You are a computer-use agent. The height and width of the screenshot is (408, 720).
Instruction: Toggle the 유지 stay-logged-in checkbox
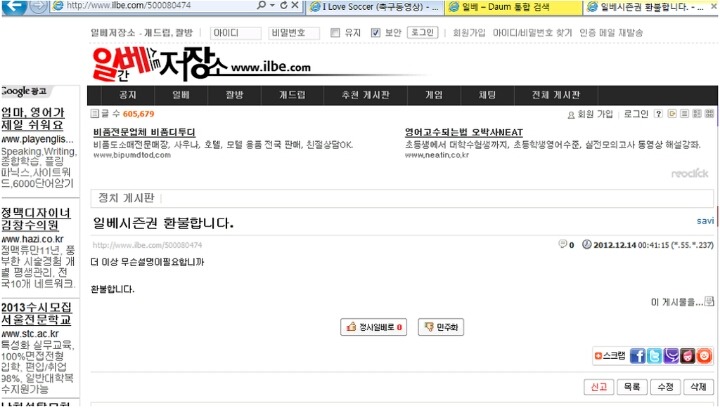click(335, 33)
